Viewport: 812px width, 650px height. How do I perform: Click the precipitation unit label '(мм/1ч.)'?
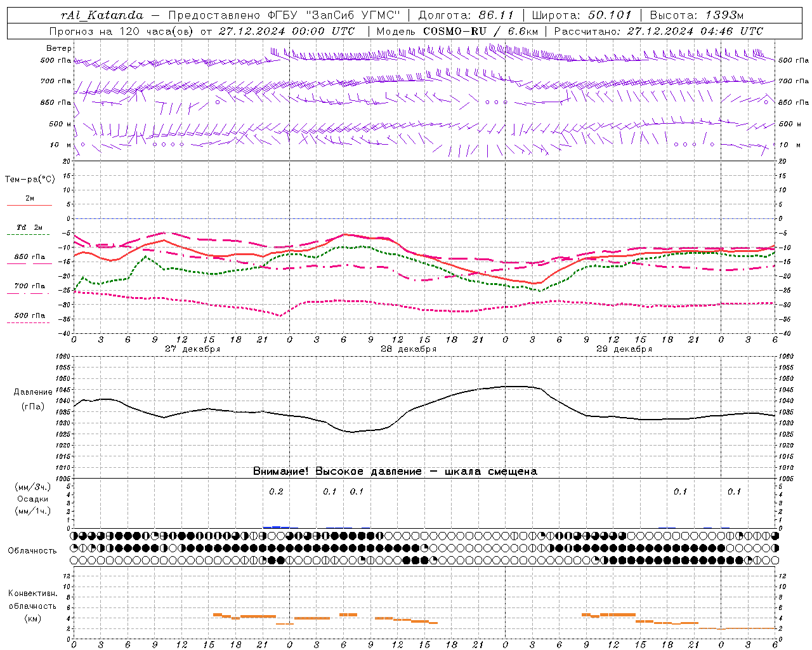coord(32,511)
